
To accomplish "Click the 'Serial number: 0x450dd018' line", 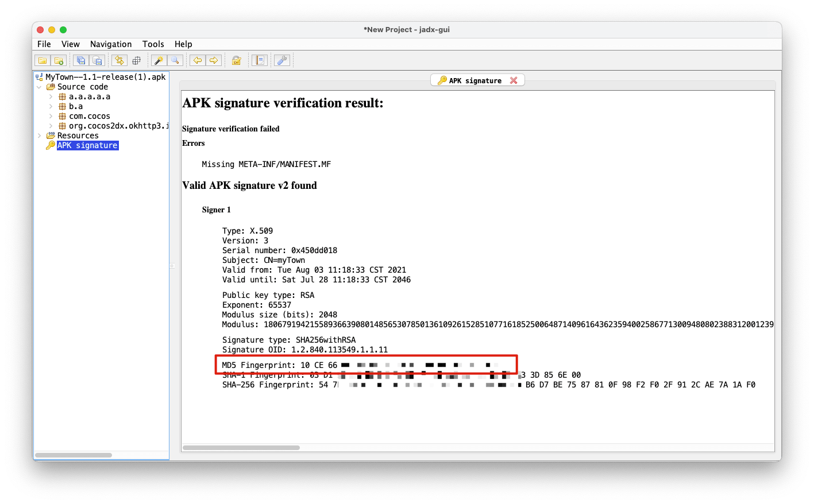I will click(x=280, y=250).
